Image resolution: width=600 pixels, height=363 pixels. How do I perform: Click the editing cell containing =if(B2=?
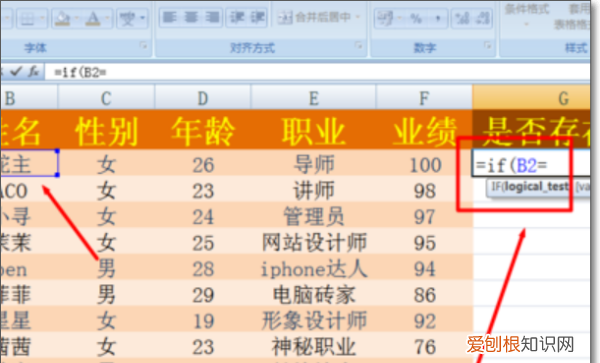[x=531, y=164]
